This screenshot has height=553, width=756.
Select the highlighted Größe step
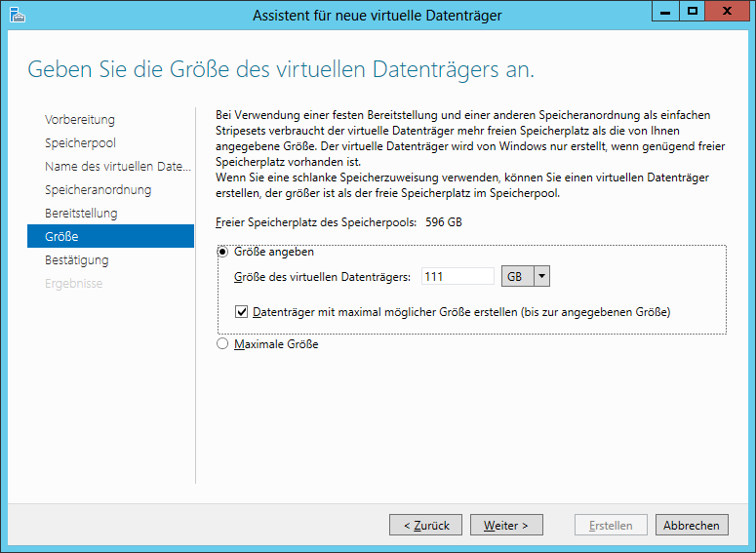point(111,236)
